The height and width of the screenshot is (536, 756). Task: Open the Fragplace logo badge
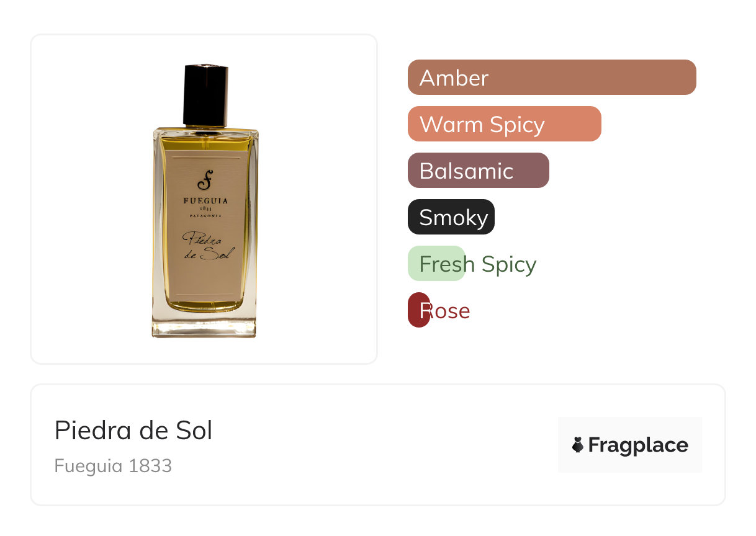pyautogui.click(x=630, y=445)
